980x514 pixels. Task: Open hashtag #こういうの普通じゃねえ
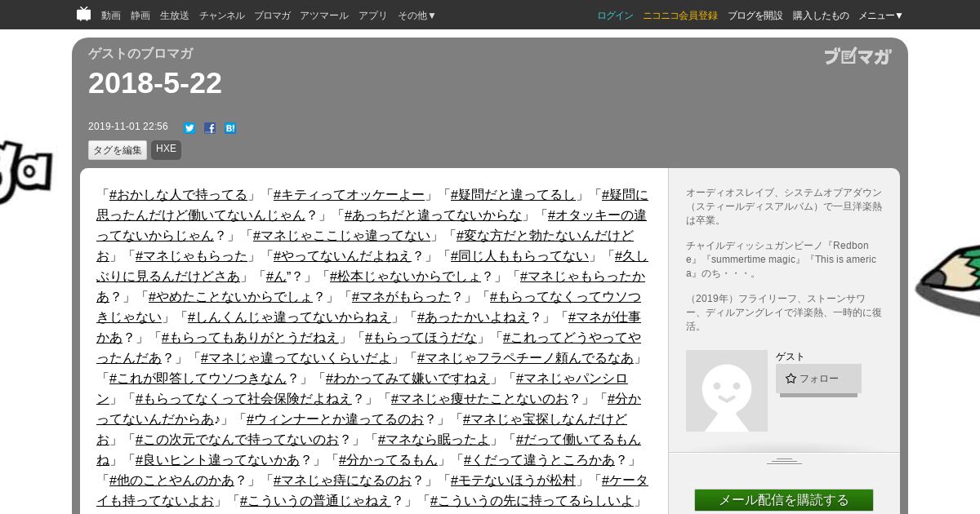click(x=315, y=500)
